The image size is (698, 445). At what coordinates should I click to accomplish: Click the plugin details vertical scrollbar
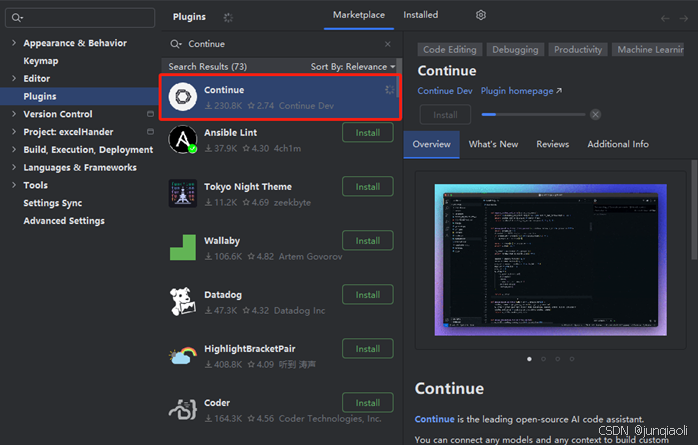[694, 209]
